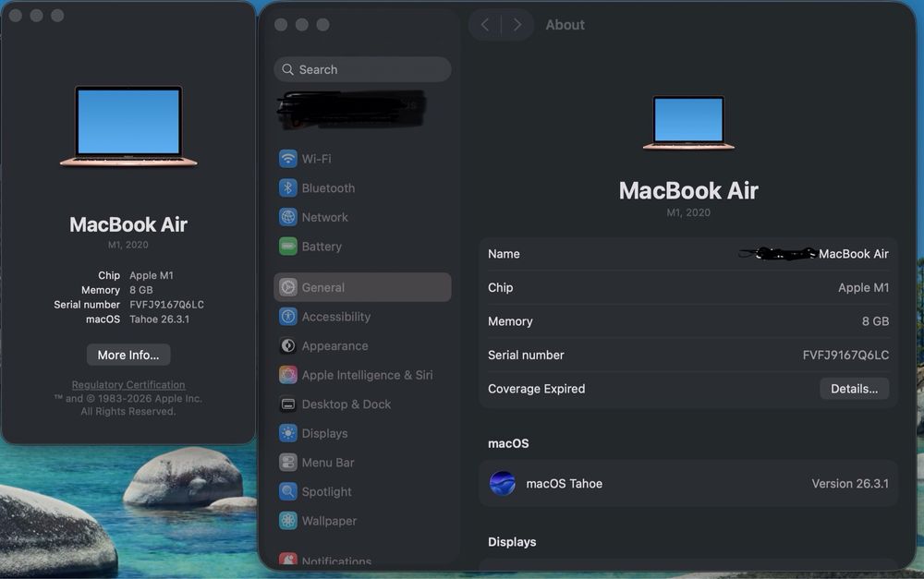This screenshot has height=579, width=924.
Task: Open Coverage Expired Details... button
Action: (854, 389)
